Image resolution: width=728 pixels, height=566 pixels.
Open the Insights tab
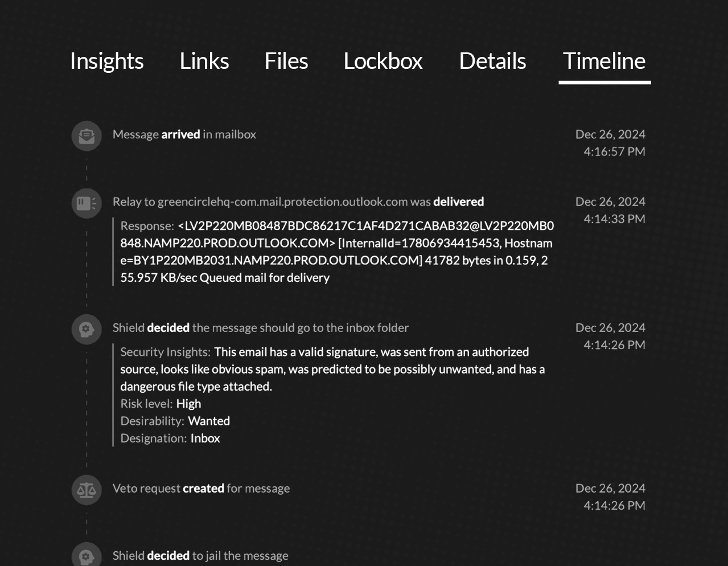pyautogui.click(x=106, y=61)
